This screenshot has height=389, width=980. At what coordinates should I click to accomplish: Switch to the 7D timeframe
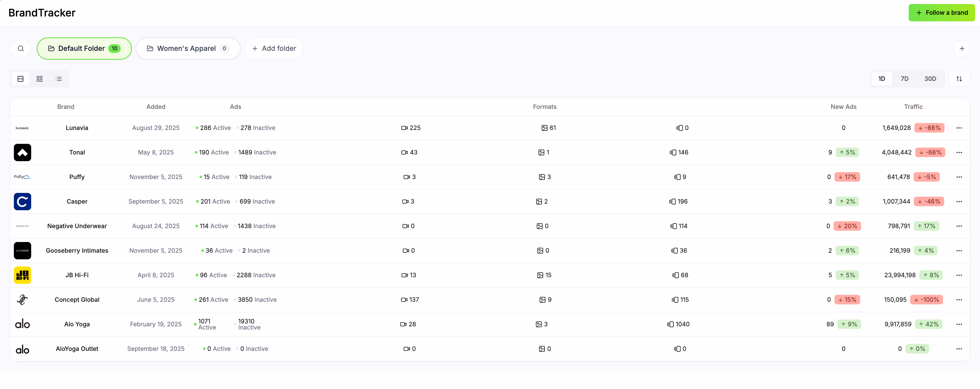[905, 79]
